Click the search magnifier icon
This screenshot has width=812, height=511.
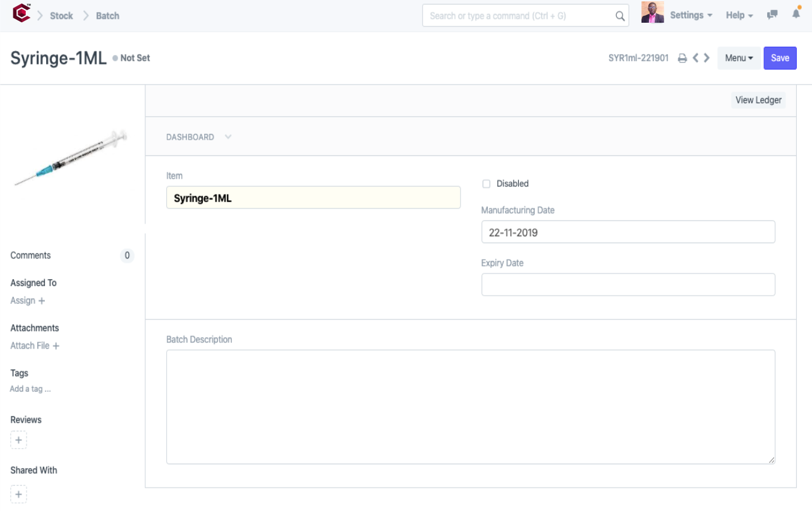tap(620, 16)
